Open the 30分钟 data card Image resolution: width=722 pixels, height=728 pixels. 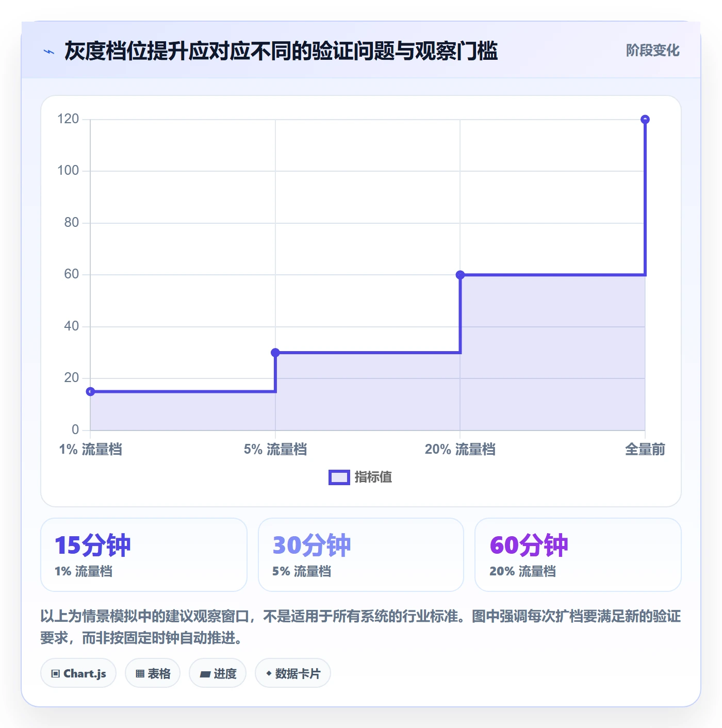pos(361,555)
